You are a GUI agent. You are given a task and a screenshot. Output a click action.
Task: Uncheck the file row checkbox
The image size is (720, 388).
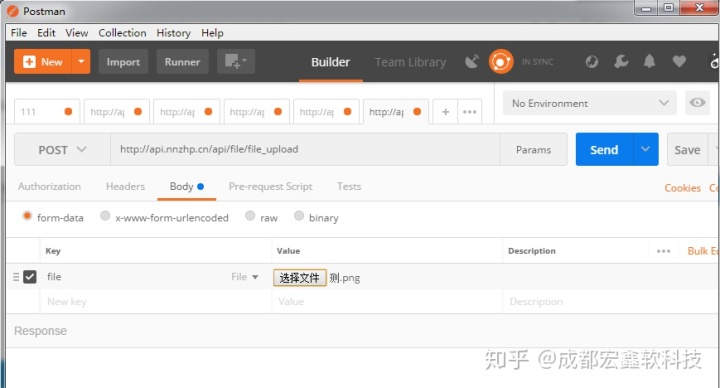click(30, 277)
